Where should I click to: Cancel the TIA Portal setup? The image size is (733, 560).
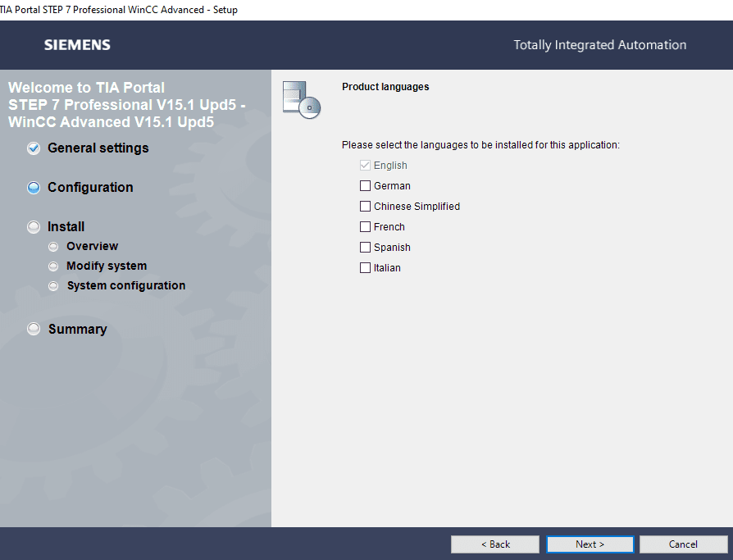[683, 544]
